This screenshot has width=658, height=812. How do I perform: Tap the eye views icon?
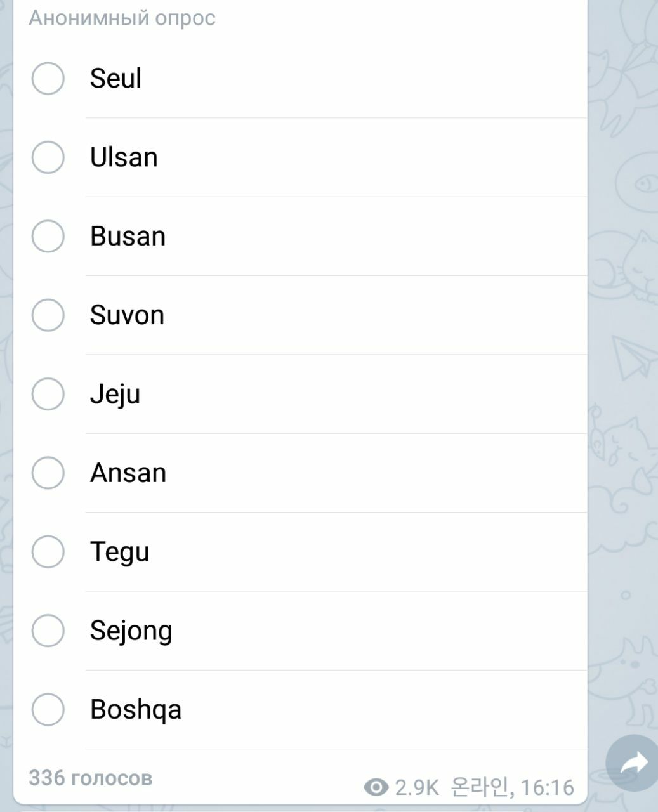tap(376, 788)
